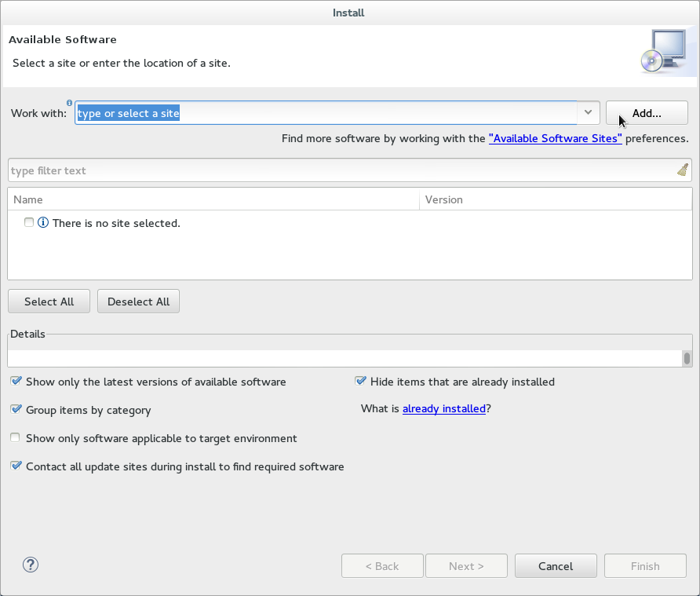The image size is (700, 596).
Task: Uncheck Show only the latest versions option
Action: [x=16, y=381]
